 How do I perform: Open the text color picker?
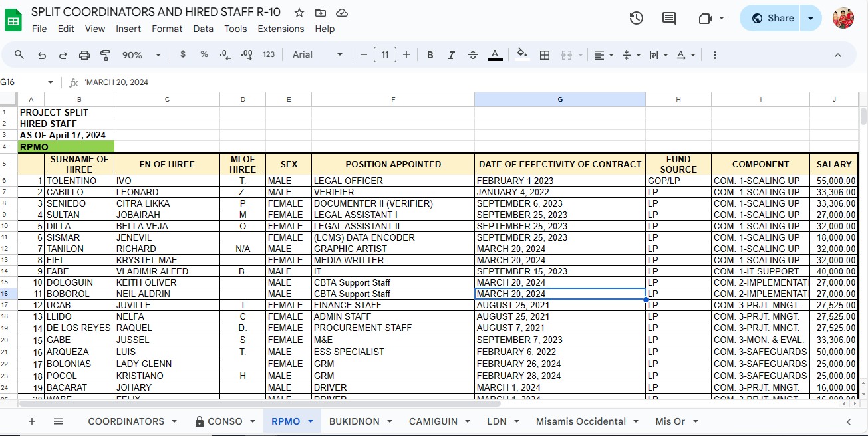[495, 54]
